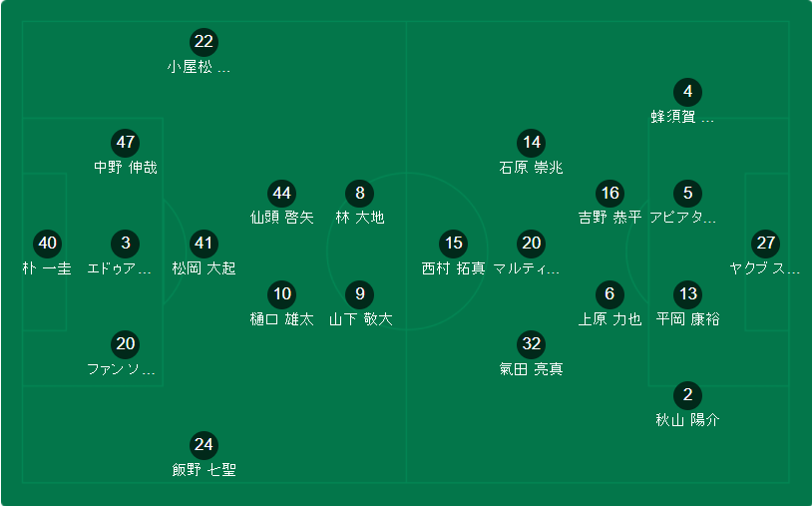This screenshot has width=812, height=506.
Task: Select the number 47 player marker
Action: tap(126, 143)
